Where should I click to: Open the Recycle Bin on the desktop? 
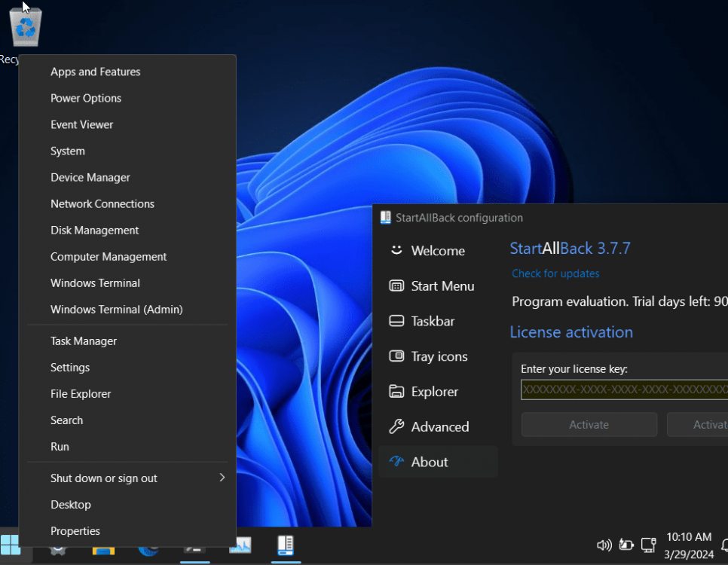(26, 29)
